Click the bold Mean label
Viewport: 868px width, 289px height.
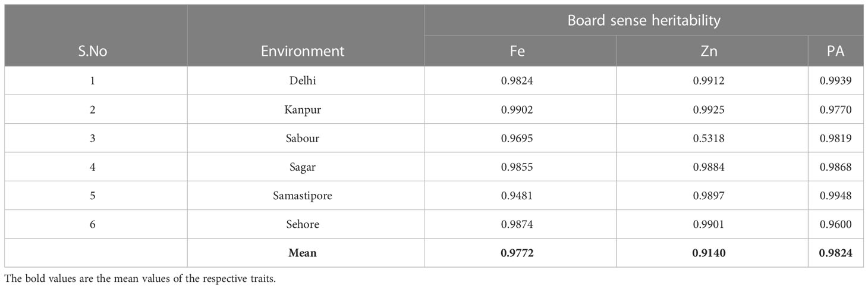pyautogui.click(x=303, y=253)
